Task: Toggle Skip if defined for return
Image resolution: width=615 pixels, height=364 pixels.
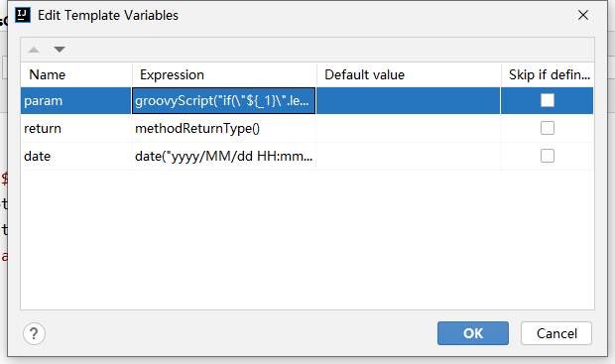Action: [x=548, y=128]
